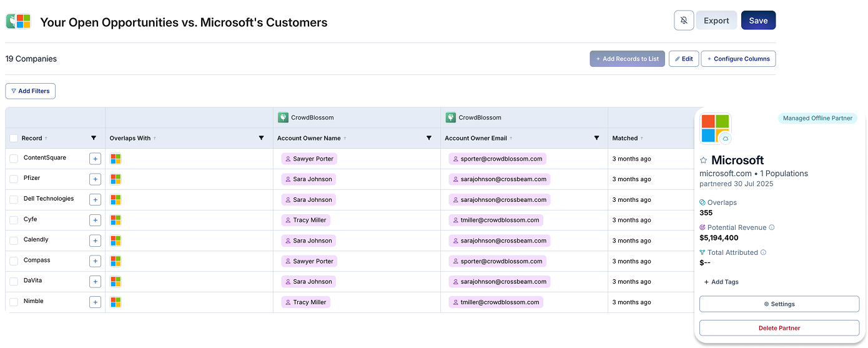Sort by Account Owner Email header

(480, 138)
